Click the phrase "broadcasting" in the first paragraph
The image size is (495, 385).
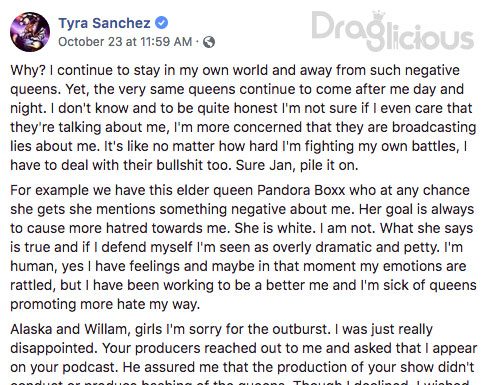coord(434,128)
